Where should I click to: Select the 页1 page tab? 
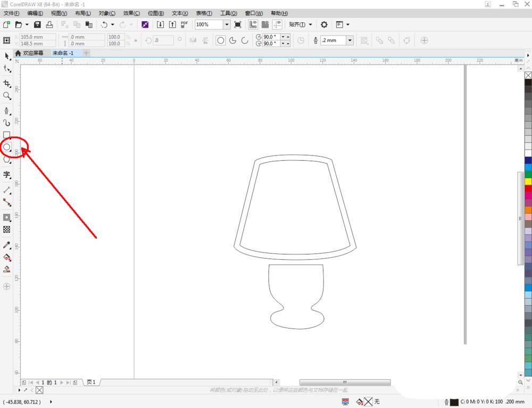(91, 382)
